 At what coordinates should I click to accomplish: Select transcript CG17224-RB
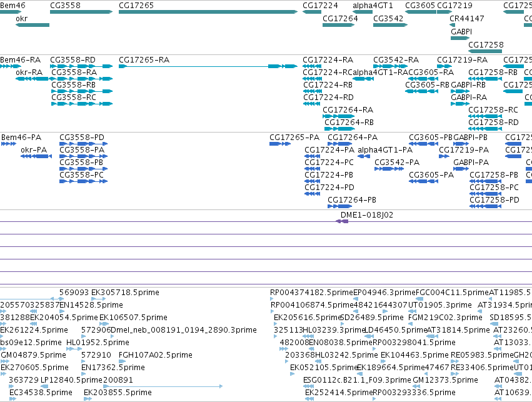pyautogui.click(x=328, y=85)
